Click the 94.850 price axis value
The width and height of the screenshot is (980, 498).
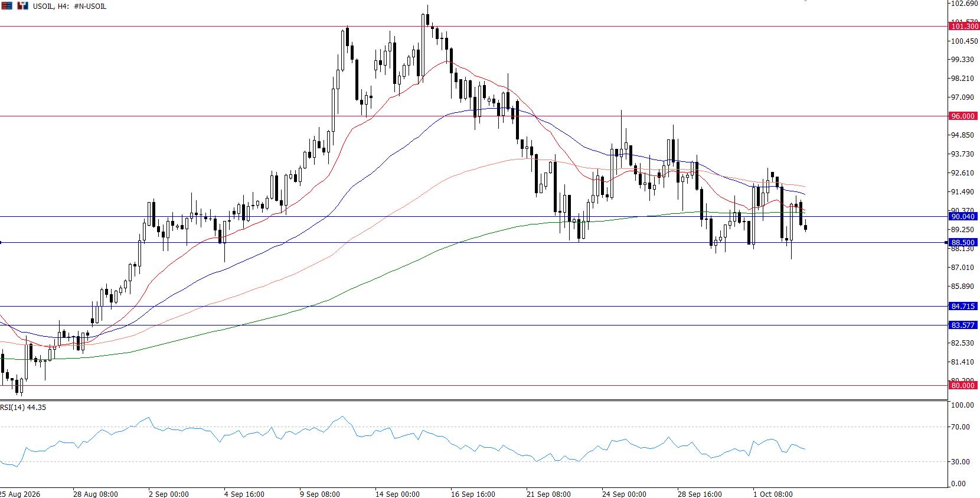[963, 135]
